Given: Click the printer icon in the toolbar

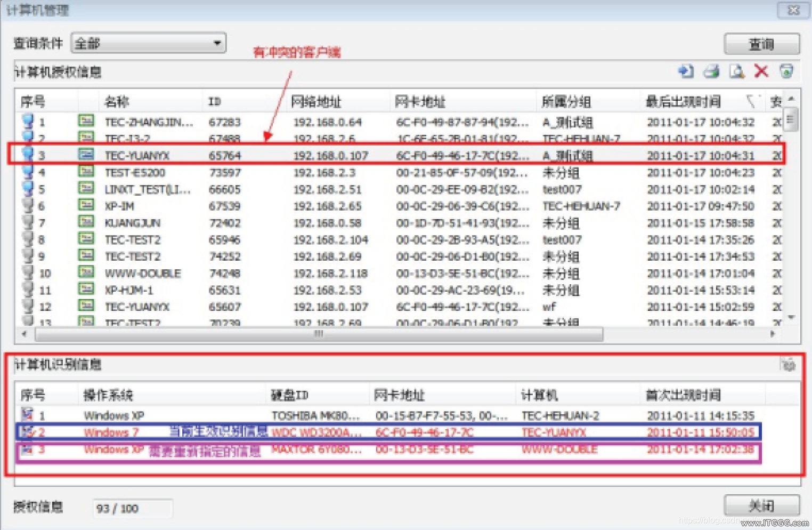Looking at the screenshot, I should point(711,71).
